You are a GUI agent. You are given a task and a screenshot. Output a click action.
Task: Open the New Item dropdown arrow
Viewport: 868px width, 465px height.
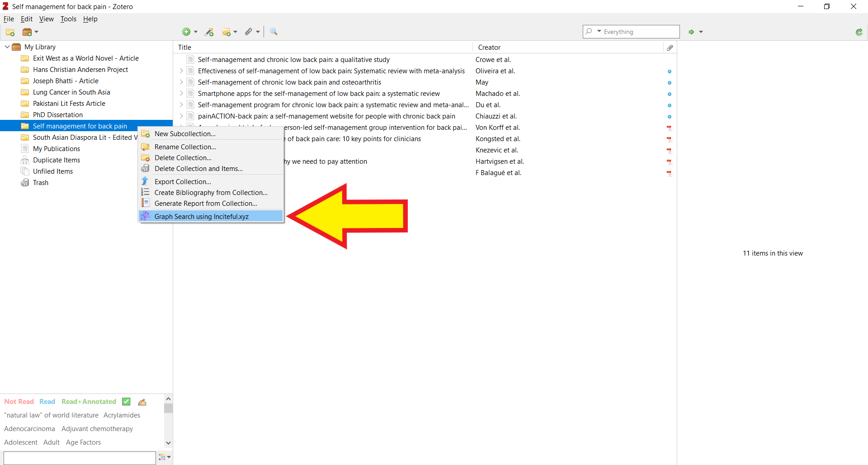pos(196,32)
